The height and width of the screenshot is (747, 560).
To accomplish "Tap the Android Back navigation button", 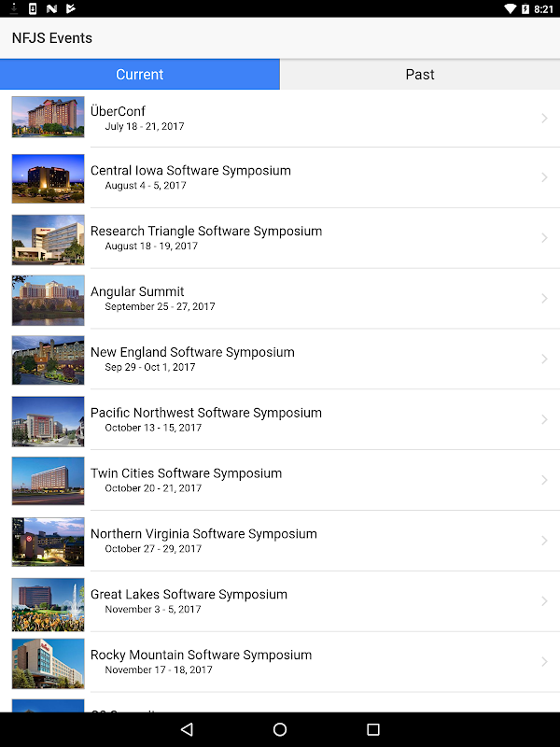I will [x=187, y=729].
